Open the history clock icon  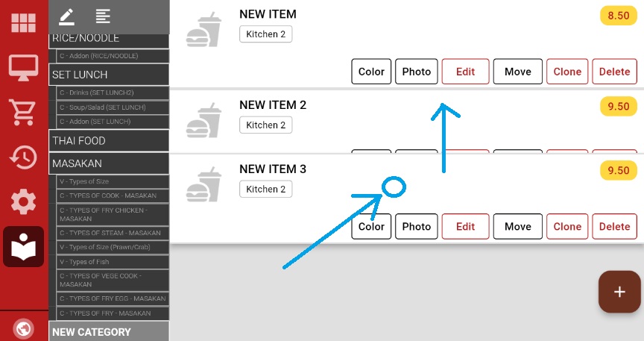coord(24,157)
